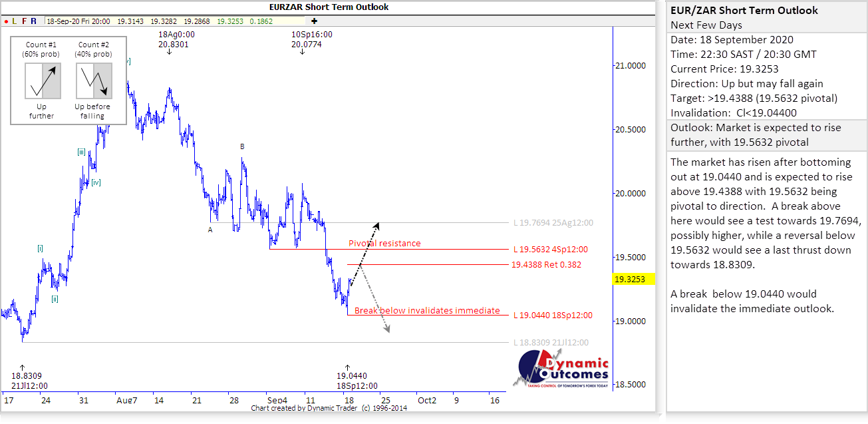Image resolution: width=868 pixels, height=424 pixels.
Task: Click the 'L 19.7694 25Ag12:00' level label
Action: click(x=553, y=223)
